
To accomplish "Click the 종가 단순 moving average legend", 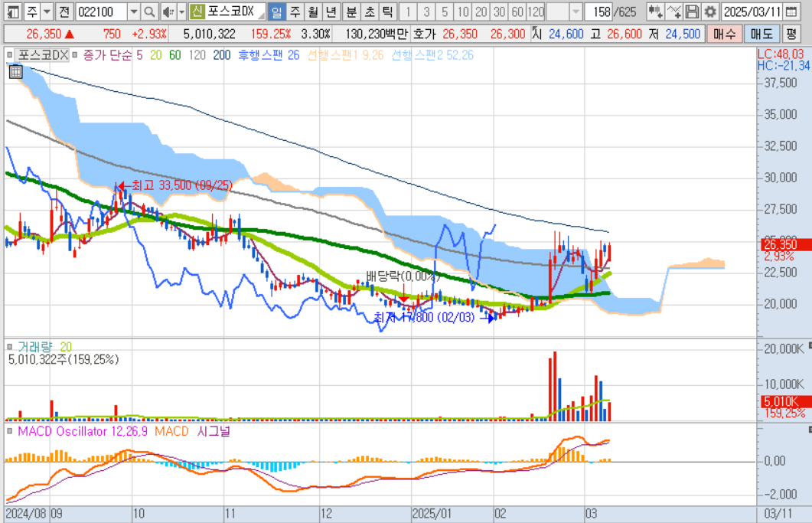I will click(x=108, y=55).
